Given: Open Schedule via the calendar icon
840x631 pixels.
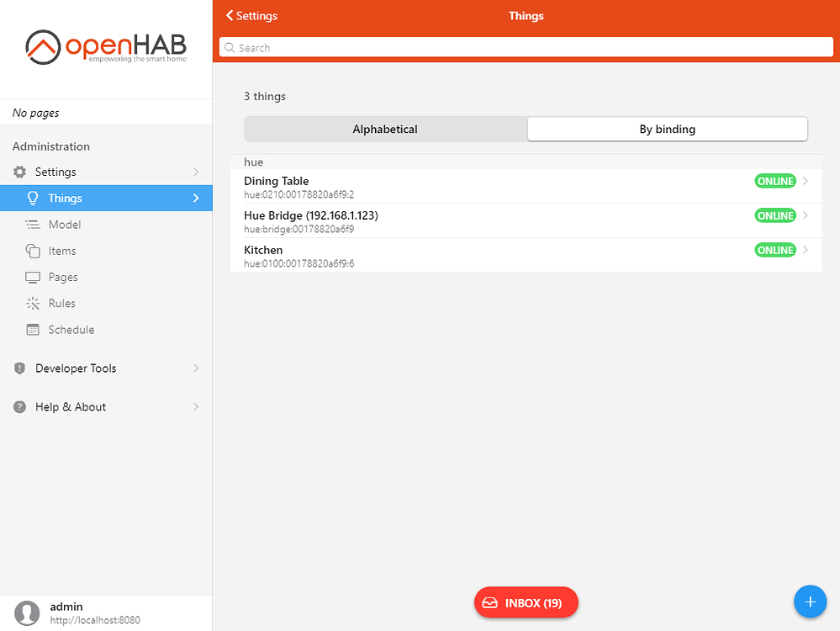Looking at the screenshot, I should coord(34,329).
